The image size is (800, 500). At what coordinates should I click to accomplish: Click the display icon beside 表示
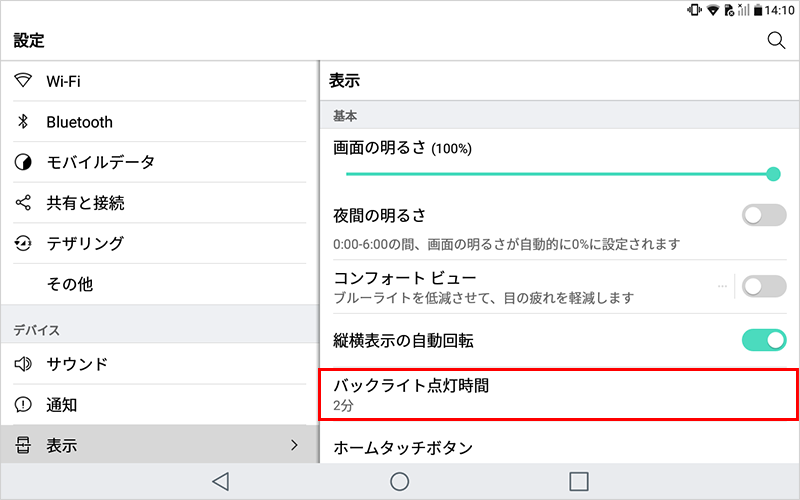pos(22,445)
